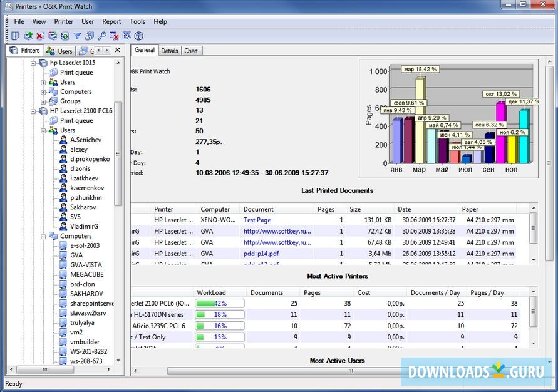The width and height of the screenshot is (558, 392).
Task: Click the first toolbar icon showing a panel
Action: [x=14, y=36]
